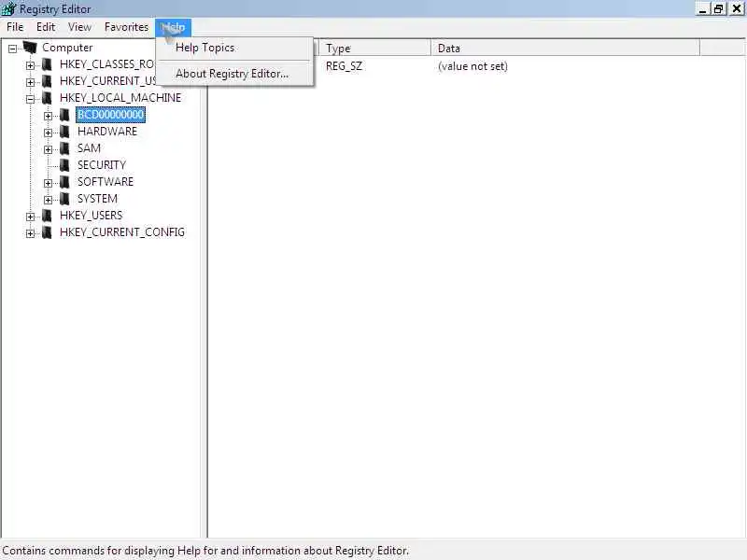Select the Computer tree label
This screenshot has height=560, width=747.
pos(67,48)
